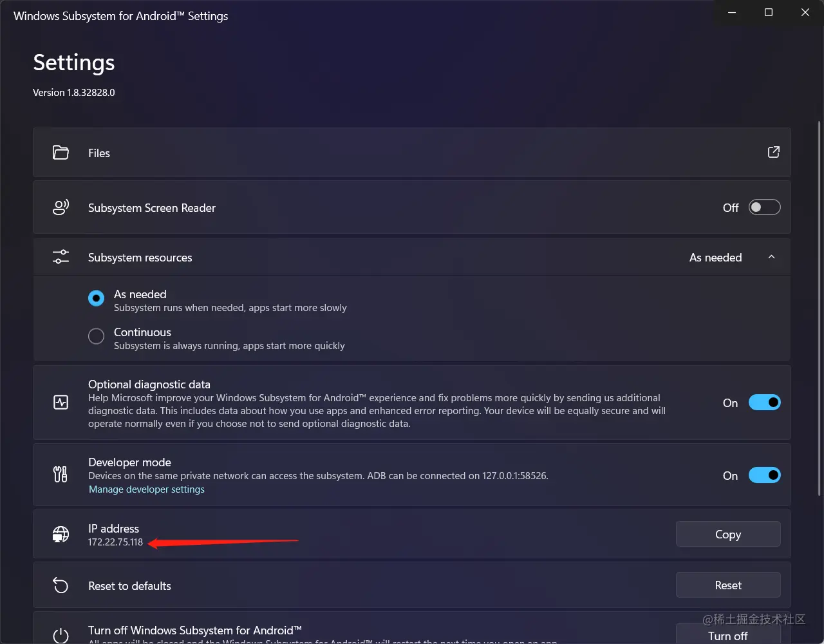This screenshot has width=824, height=644.
Task: Select the As needed radio button
Action: [x=96, y=298]
